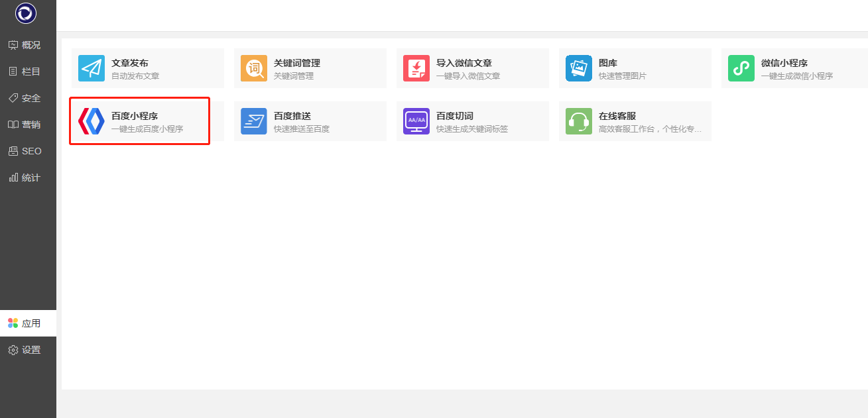Click the blue 图库 picture icon
The height and width of the screenshot is (418, 868).
coord(579,68)
